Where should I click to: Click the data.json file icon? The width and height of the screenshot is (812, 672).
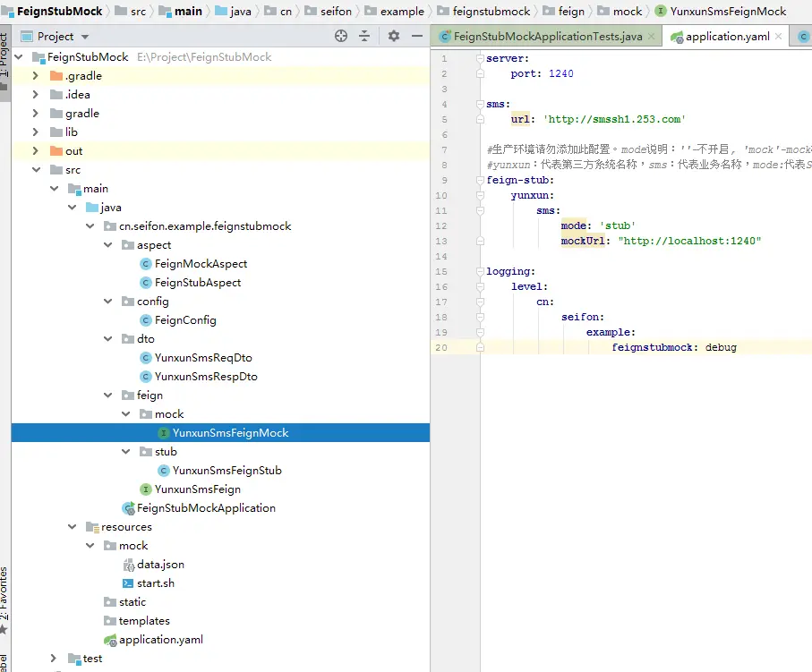pos(128,565)
